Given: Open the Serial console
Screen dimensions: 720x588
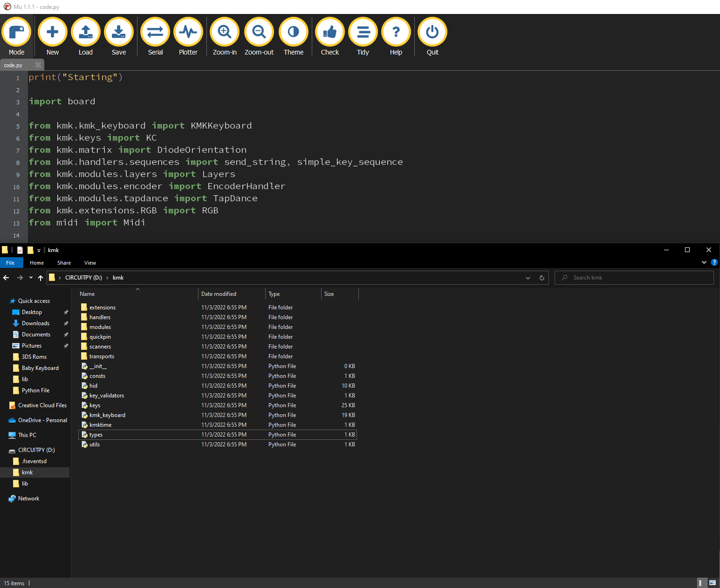Looking at the screenshot, I should pos(155,32).
